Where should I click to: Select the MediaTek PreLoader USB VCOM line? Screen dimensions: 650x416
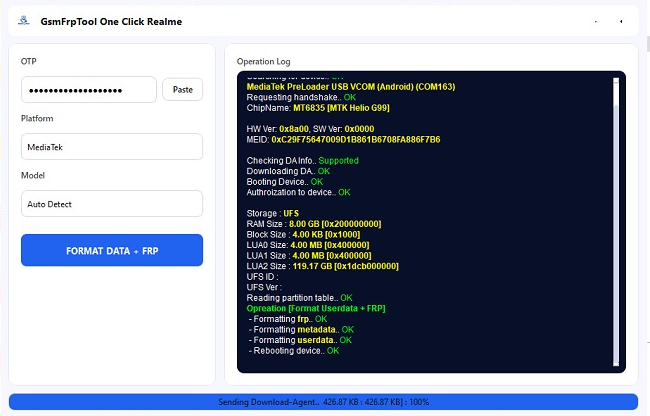(351, 87)
